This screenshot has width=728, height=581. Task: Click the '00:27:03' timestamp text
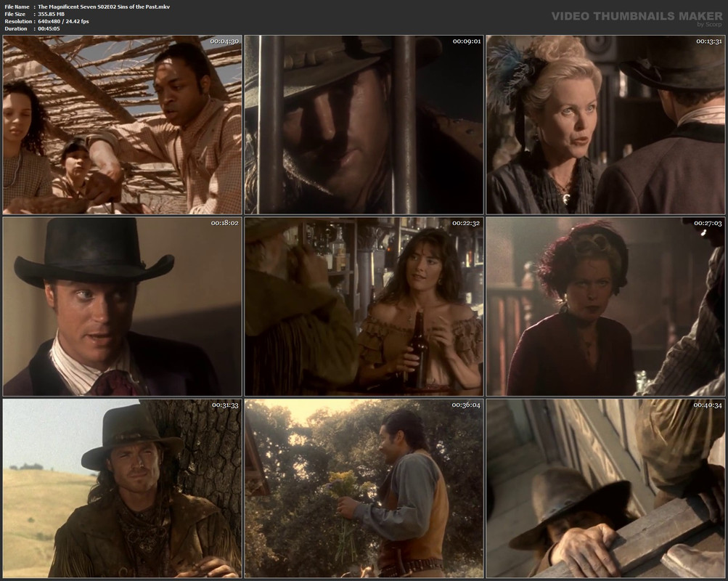click(708, 223)
